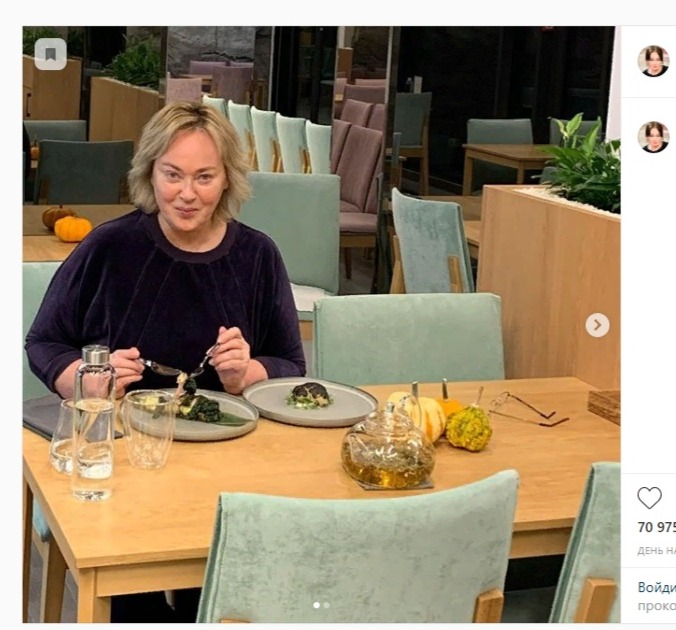The height and width of the screenshot is (630, 676).
Task: Select the first carousel indicator dot
Action: click(x=316, y=605)
